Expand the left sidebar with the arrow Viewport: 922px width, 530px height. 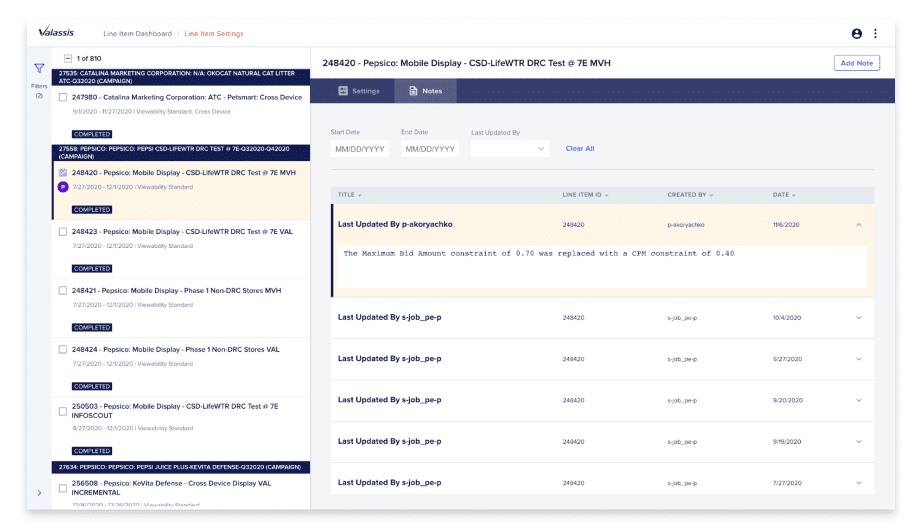point(39,493)
